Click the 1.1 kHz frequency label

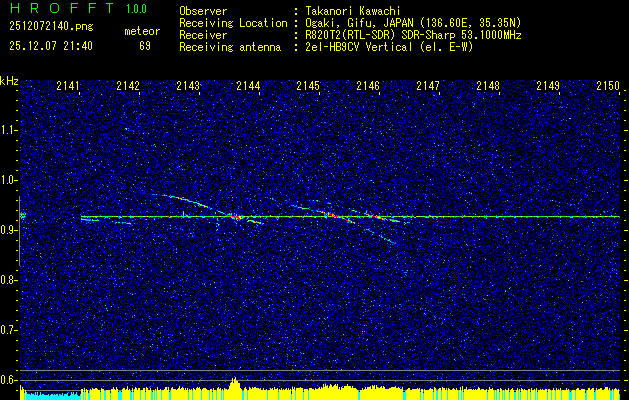(x=8, y=130)
